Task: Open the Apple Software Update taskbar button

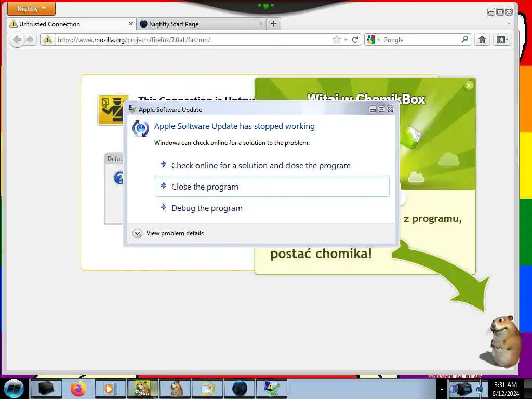Action: [272, 389]
